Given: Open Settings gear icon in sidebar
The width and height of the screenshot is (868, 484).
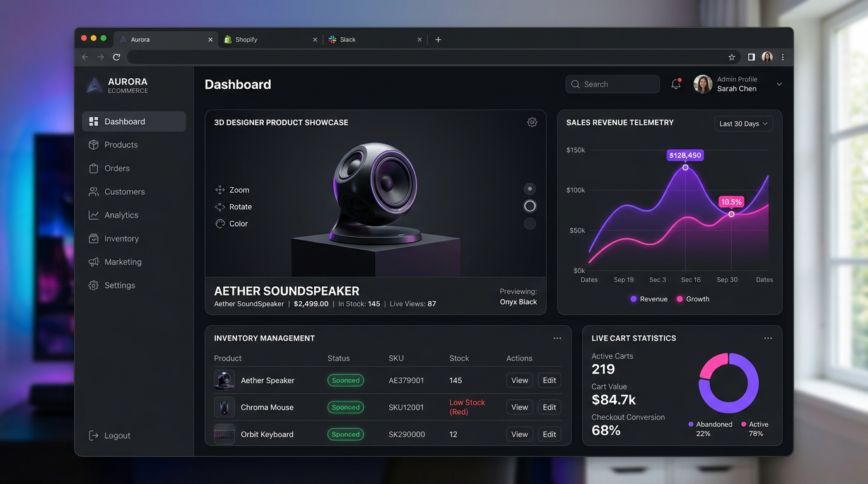Looking at the screenshot, I should coord(93,285).
